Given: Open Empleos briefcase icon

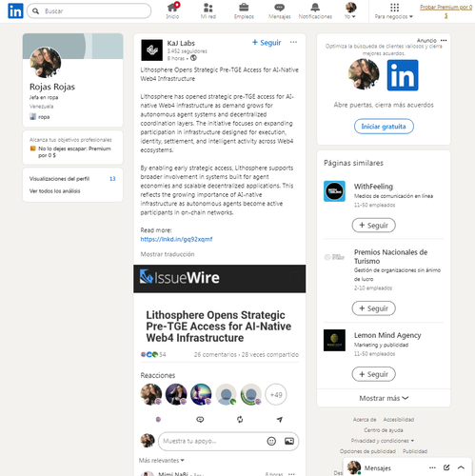Looking at the screenshot, I should point(244,10).
